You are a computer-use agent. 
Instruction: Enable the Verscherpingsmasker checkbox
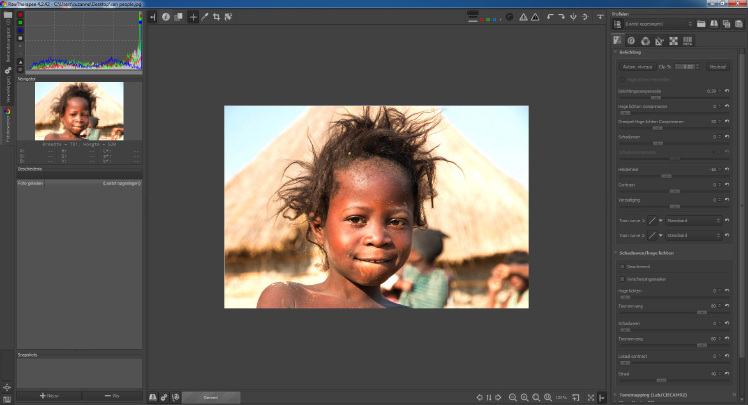click(x=622, y=279)
